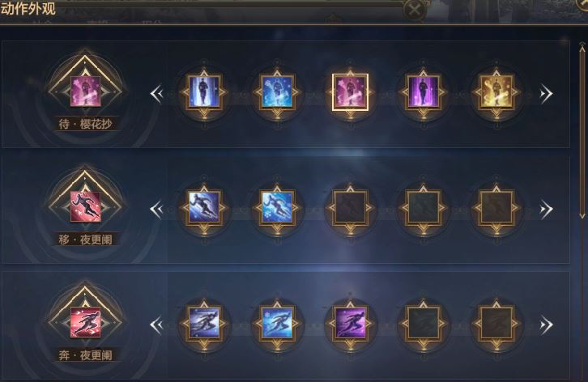Viewport: 588px width, 382px height.
Task: Choose the dark blue running move icon
Action: pyautogui.click(x=204, y=208)
